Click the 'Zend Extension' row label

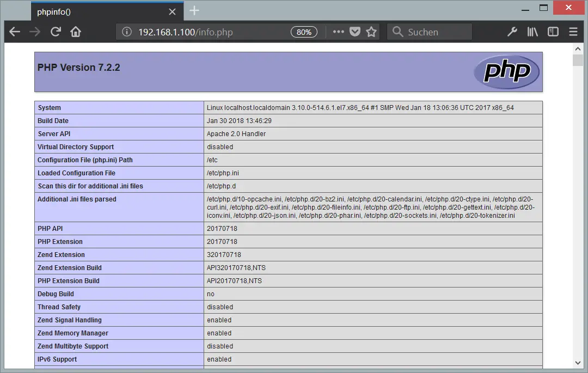61,255
